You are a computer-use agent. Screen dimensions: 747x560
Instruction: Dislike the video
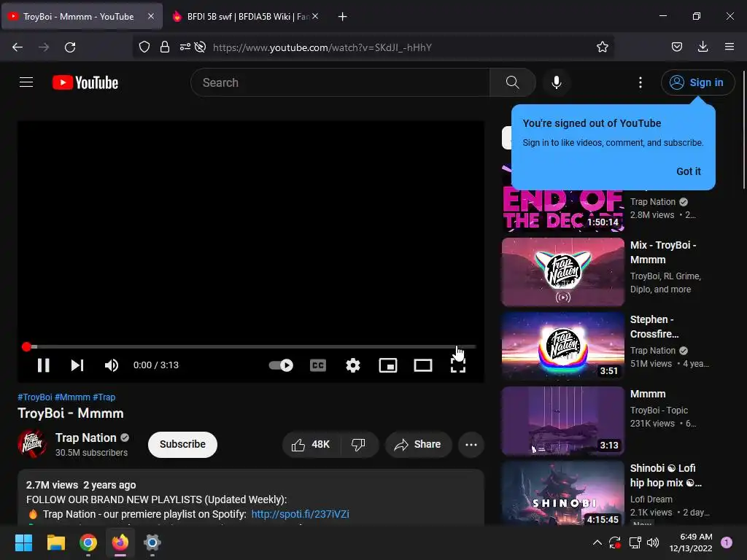(359, 444)
